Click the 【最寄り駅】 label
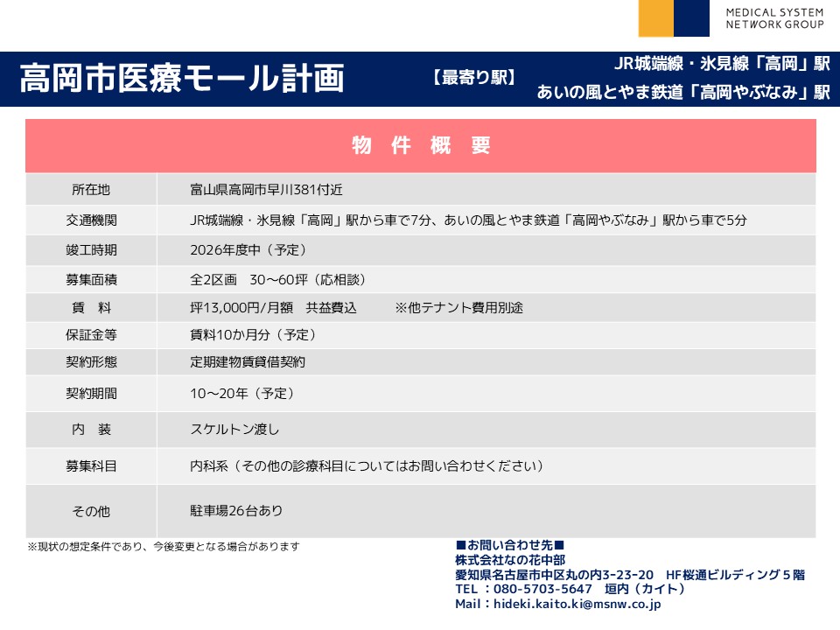Image resolution: width=840 pixels, height=630 pixels. coord(474,78)
